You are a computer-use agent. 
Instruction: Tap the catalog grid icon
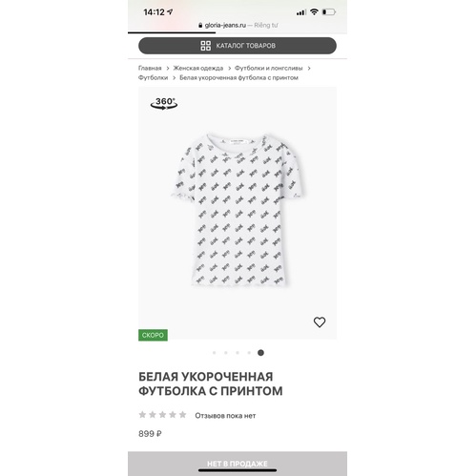pyautogui.click(x=205, y=46)
